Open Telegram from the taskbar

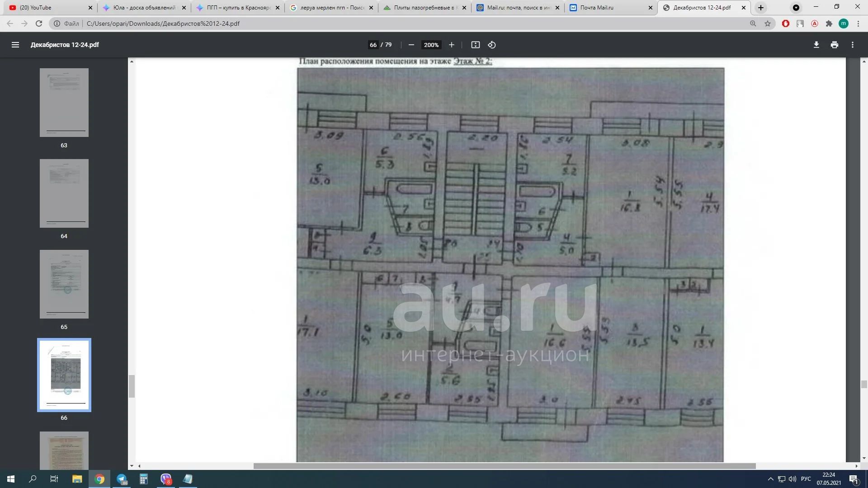pos(122,479)
